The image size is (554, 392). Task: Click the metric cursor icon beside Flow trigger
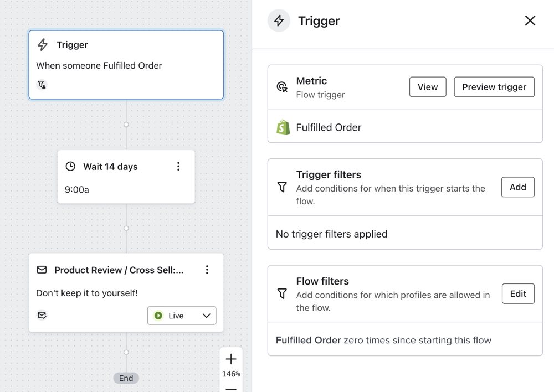pos(283,87)
